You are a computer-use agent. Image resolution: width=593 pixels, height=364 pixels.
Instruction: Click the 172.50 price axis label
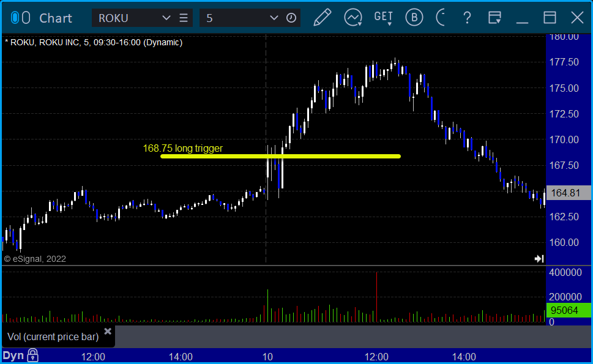coord(564,114)
